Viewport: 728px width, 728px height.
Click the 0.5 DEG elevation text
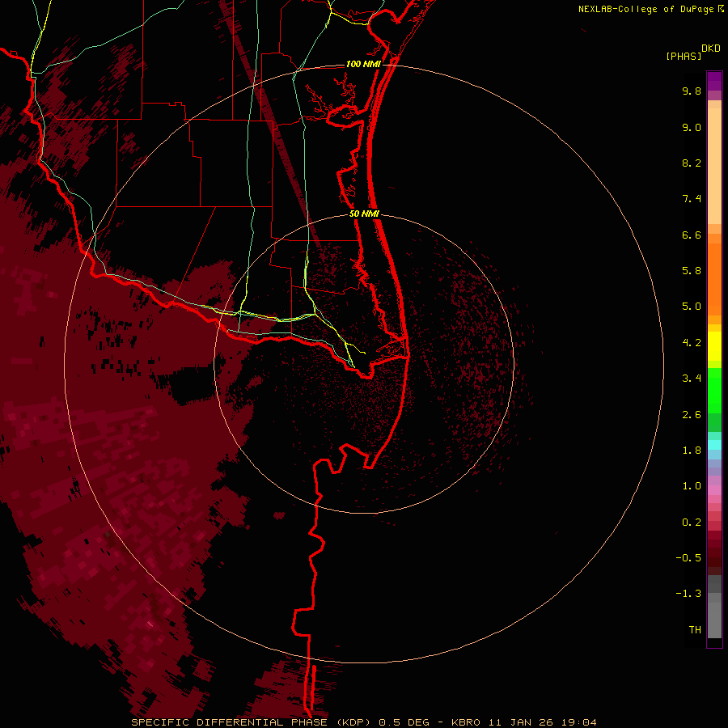coord(403,722)
